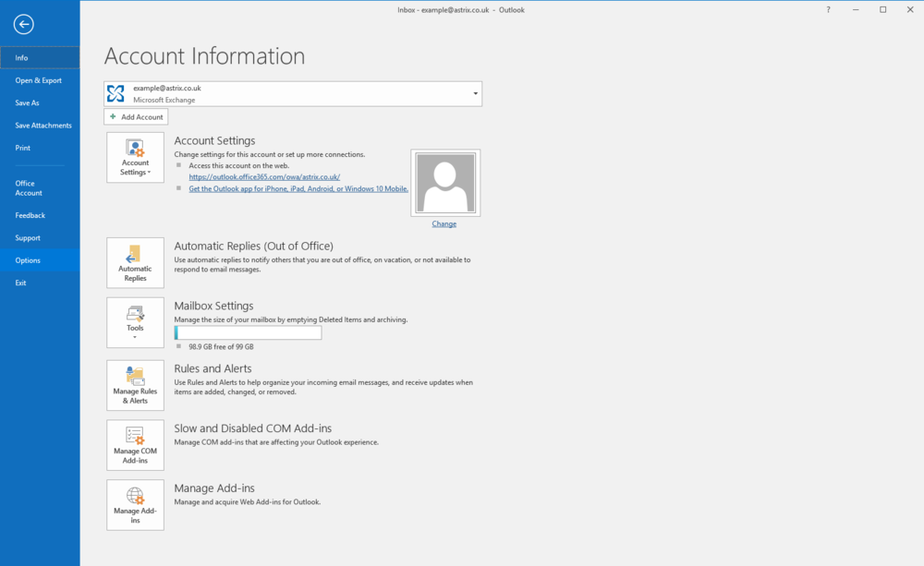Click the Add Account button
Viewport: 924px width, 566px height.
coord(136,116)
